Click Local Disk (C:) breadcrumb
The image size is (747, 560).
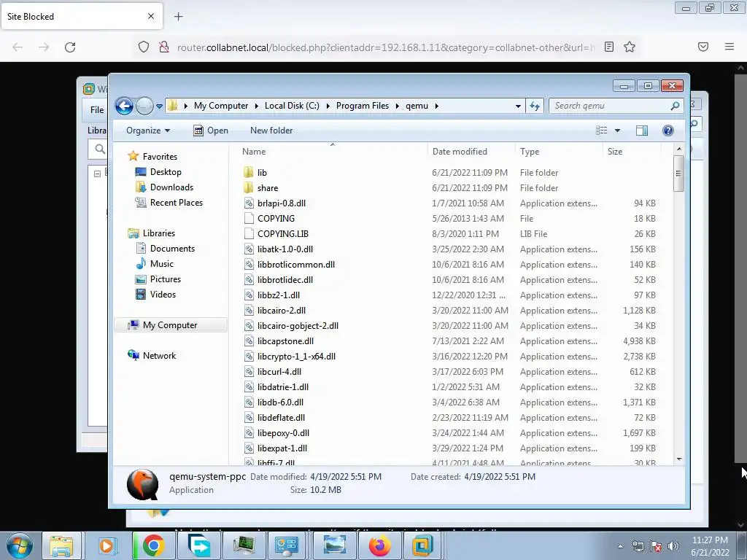click(292, 106)
